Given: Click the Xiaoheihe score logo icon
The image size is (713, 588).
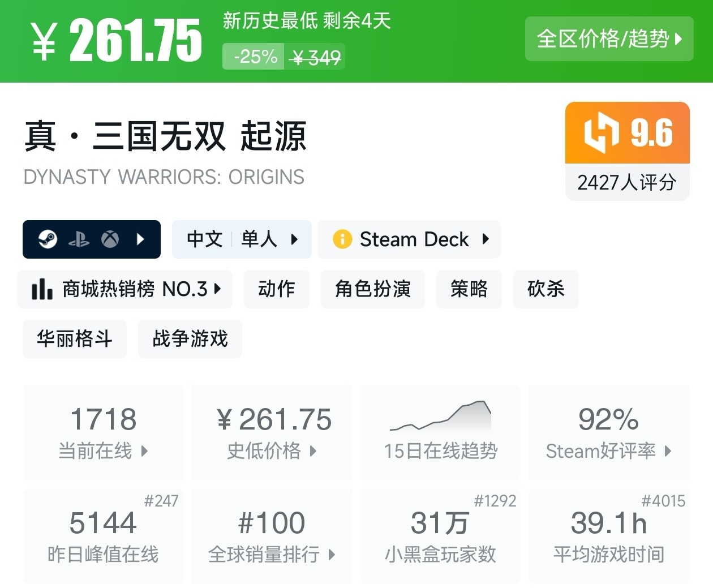Looking at the screenshot, I should [x=602, y=133].
